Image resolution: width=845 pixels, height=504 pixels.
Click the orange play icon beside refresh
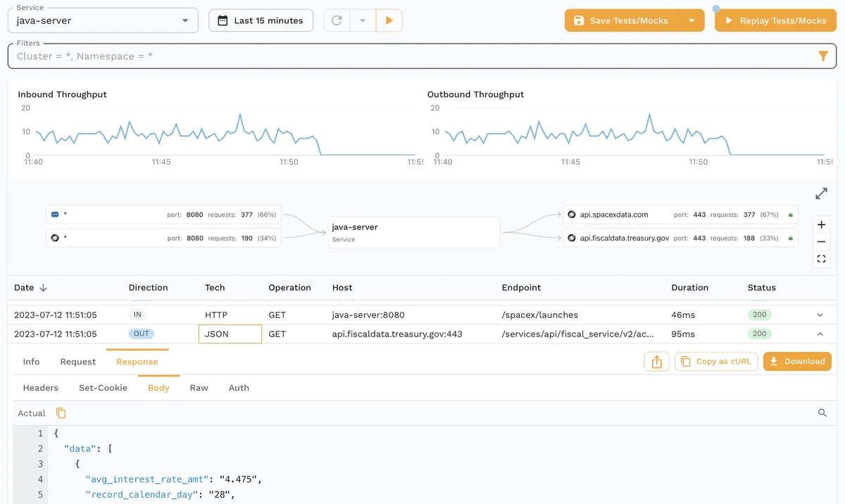coord(389,20)
